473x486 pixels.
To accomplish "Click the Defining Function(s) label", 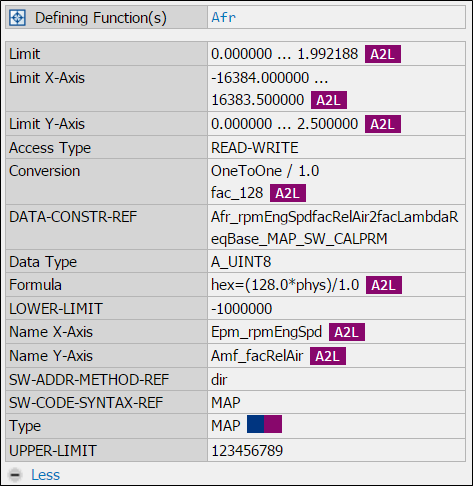I will [x=101, y=18].
